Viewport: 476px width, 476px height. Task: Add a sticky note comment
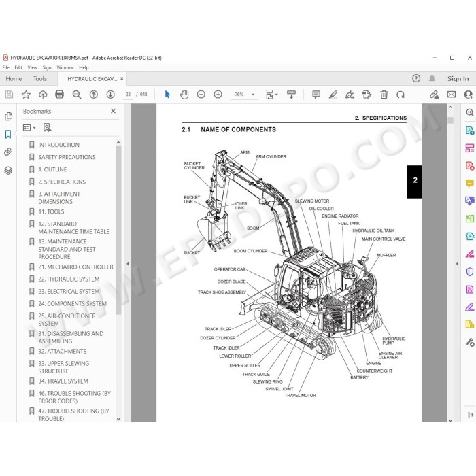click(x=316, y=95)
